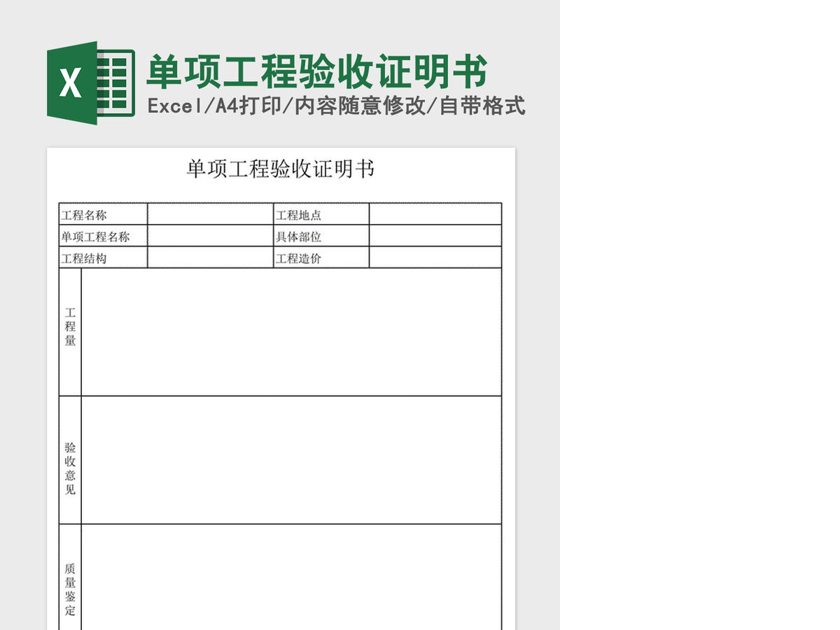This screenshot has height=630, width=840.
Task: Click the blank value cell beside 工程地点
Action: pyautogui.click(x=435, y=214)
